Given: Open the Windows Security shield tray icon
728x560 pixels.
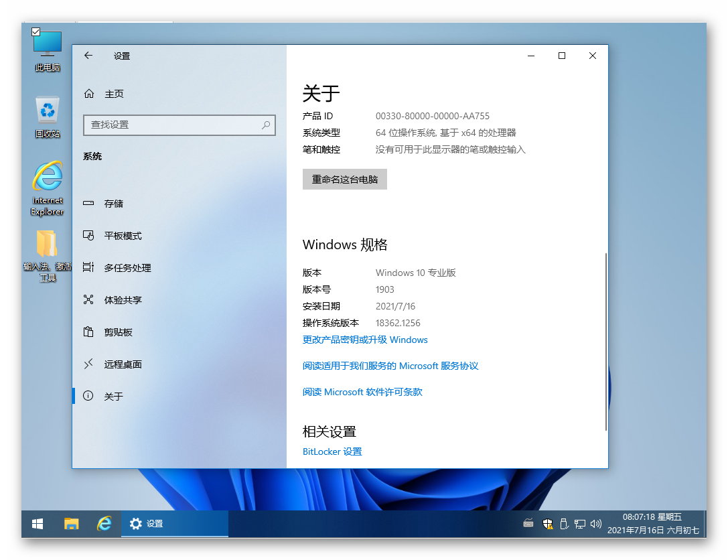Looking at the screenshot, I should (548, 524).
